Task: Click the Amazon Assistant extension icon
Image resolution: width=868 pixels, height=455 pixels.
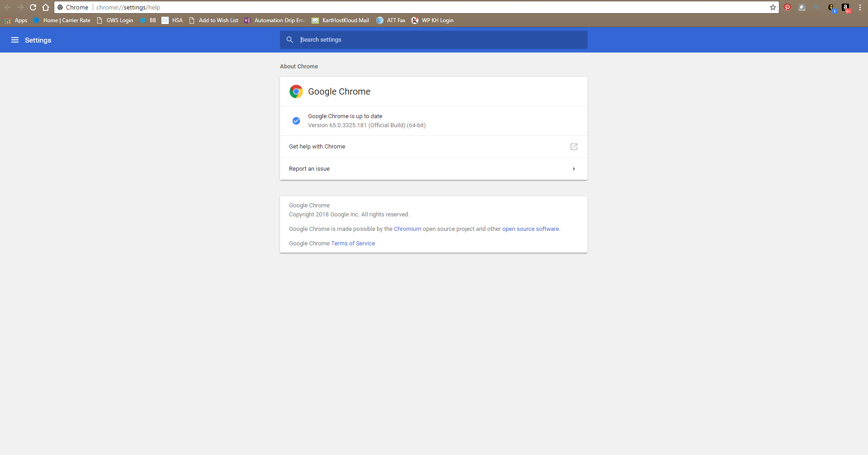Action: 845,7
